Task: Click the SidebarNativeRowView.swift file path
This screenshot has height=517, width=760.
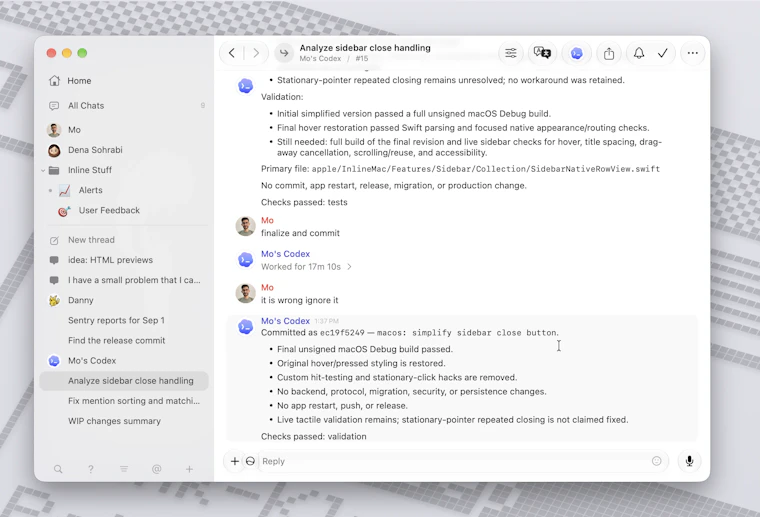Action: coord(486,169)
